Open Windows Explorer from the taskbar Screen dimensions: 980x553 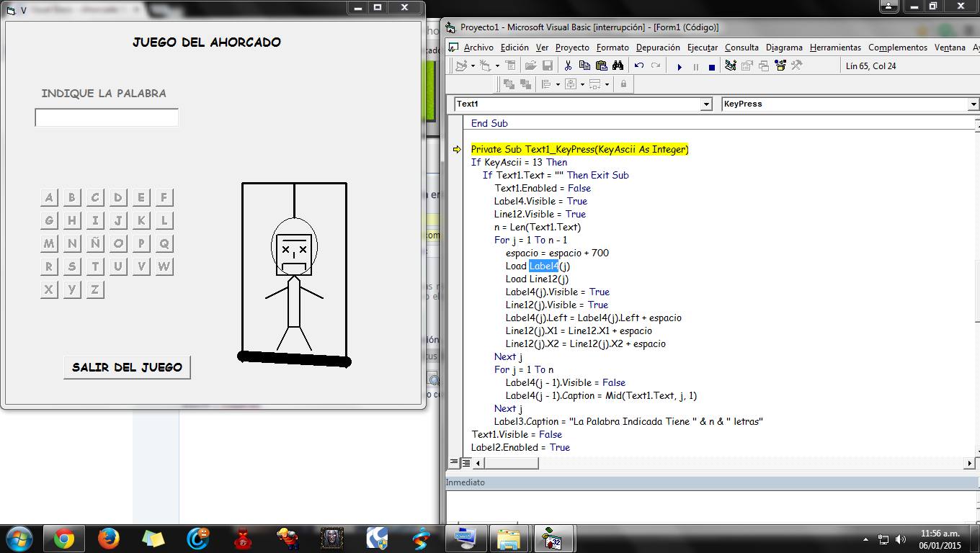tap(509, 538)
